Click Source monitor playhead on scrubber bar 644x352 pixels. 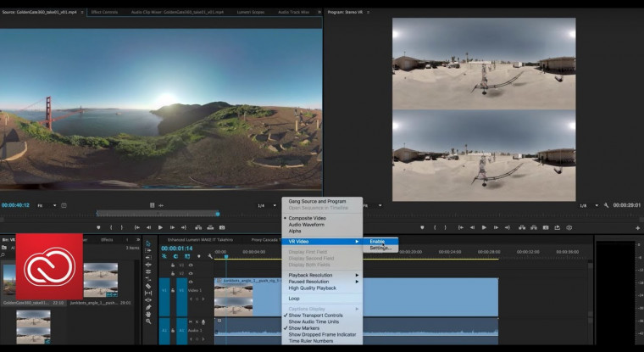(x=218, y=214)
